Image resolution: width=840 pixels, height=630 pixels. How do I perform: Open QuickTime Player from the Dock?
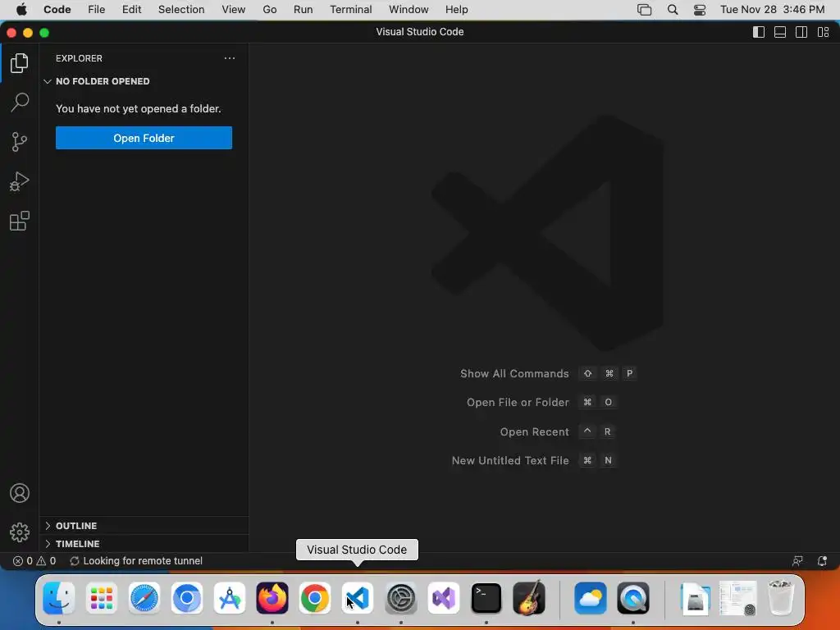point(633,598)
